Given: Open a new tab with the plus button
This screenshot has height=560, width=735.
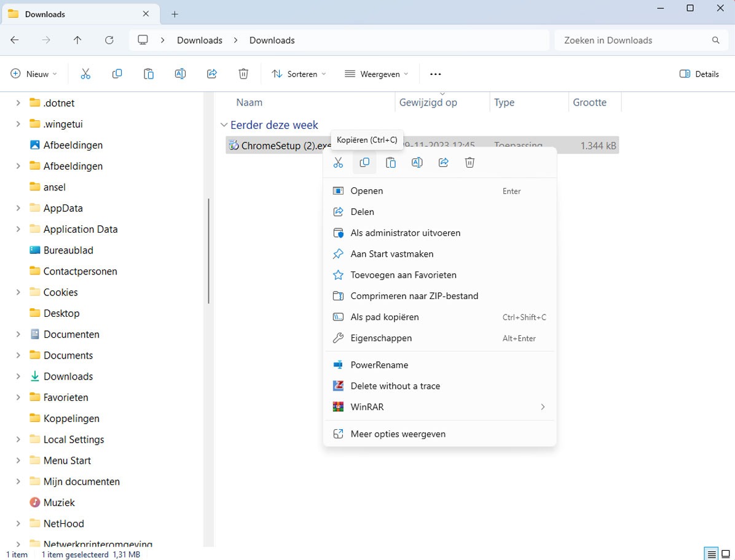Looking at the screenshot, I should (175, 14).
